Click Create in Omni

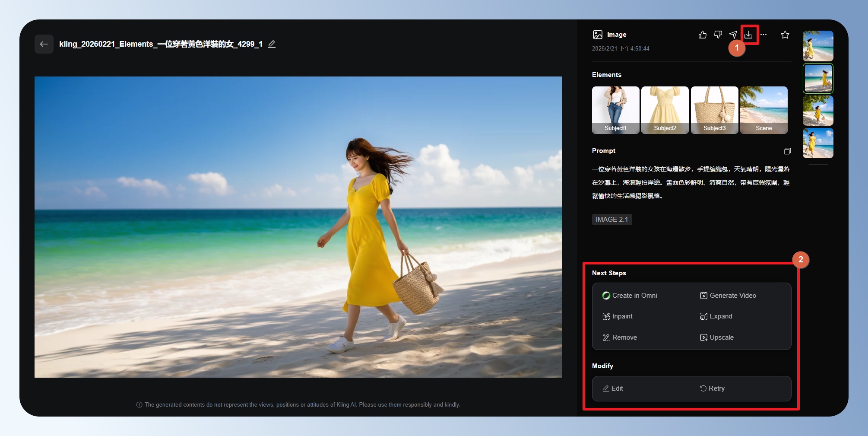630,296
